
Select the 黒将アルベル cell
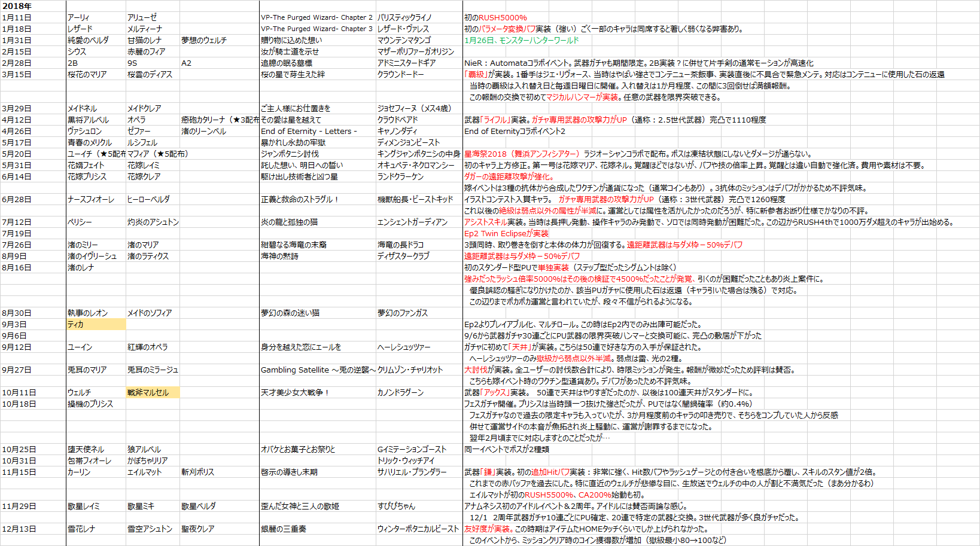click(96, 120)
